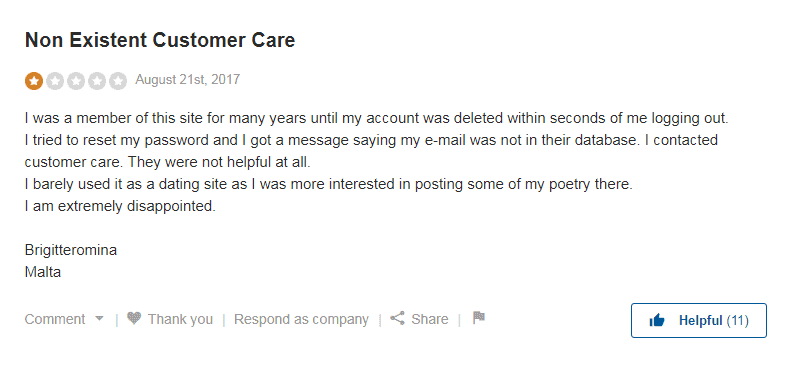The image size is (792, 373).
Task: Flag this review with flag icon
Action: click(479, 318)
